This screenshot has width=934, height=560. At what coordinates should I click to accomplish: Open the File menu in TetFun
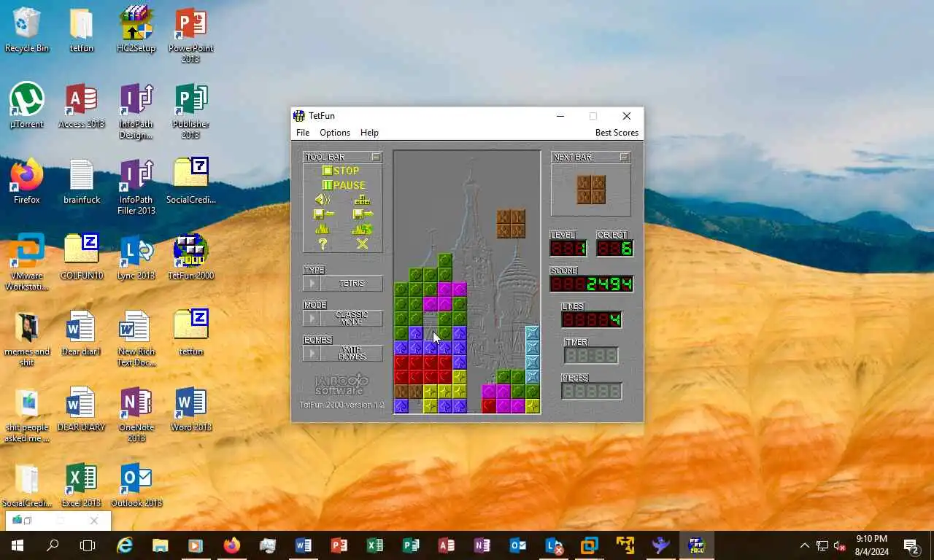303,133
